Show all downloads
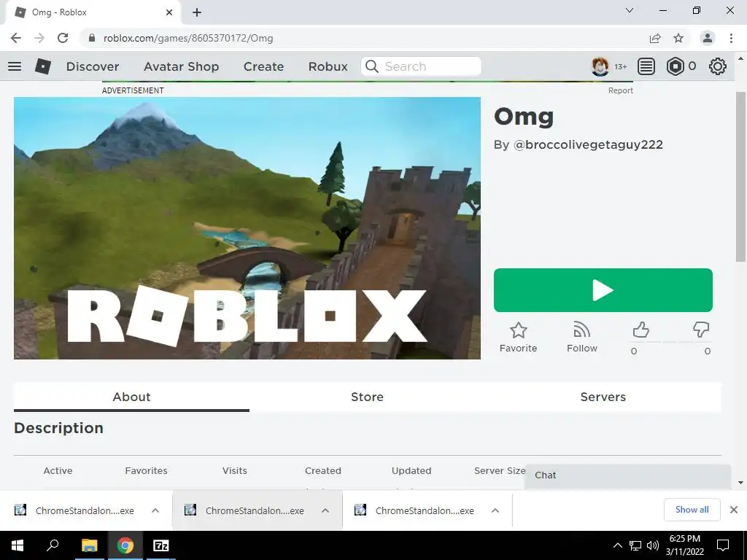The width and height of the screenshot is (747, 560). click(x=692, y=510)
